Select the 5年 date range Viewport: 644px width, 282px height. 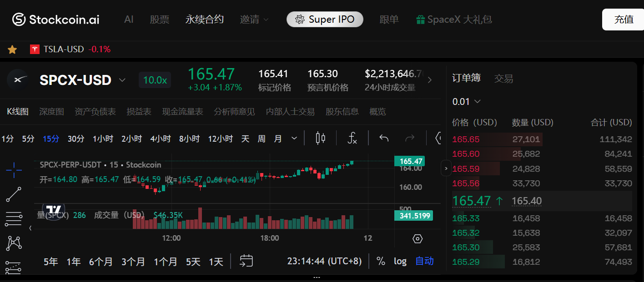pyautogui.click(x=51, y=262)
